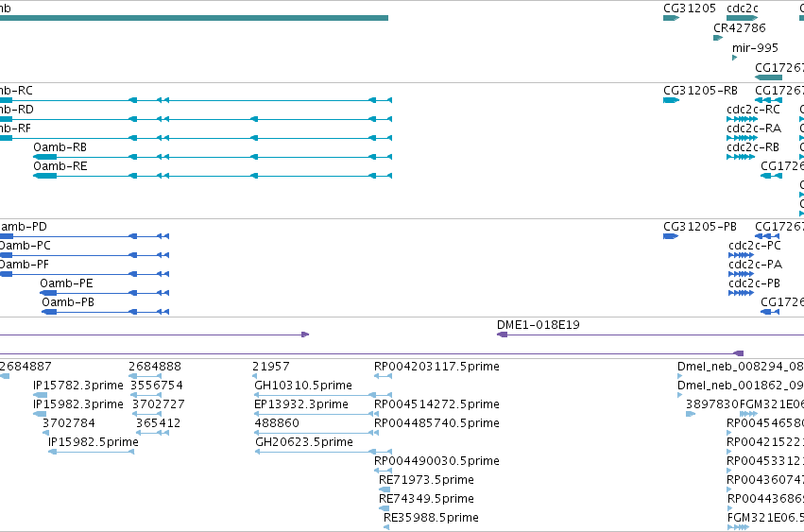The height and width of the screenshot is (532, 804).
Task: Click the Oamb-PE protein label
Action: point(66,283)
